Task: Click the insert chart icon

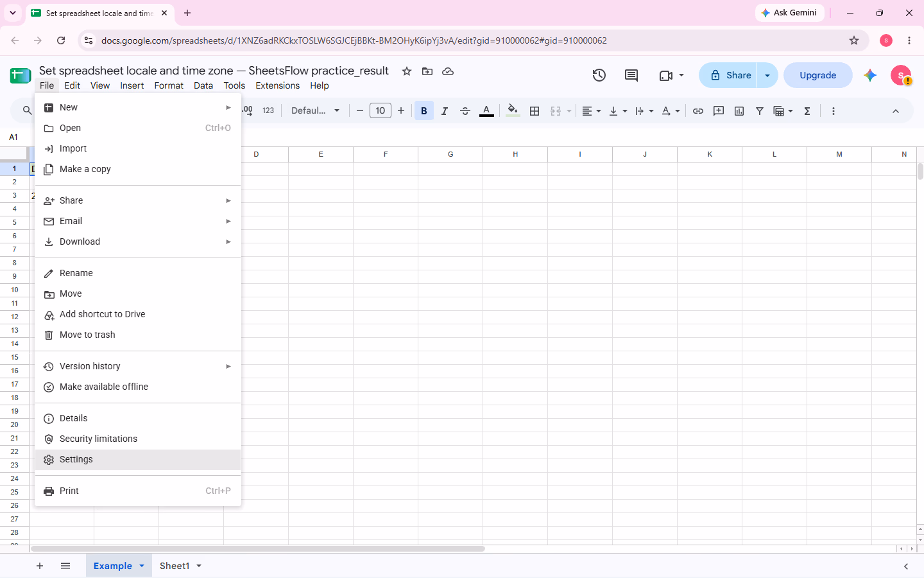Action: [739, 111]
